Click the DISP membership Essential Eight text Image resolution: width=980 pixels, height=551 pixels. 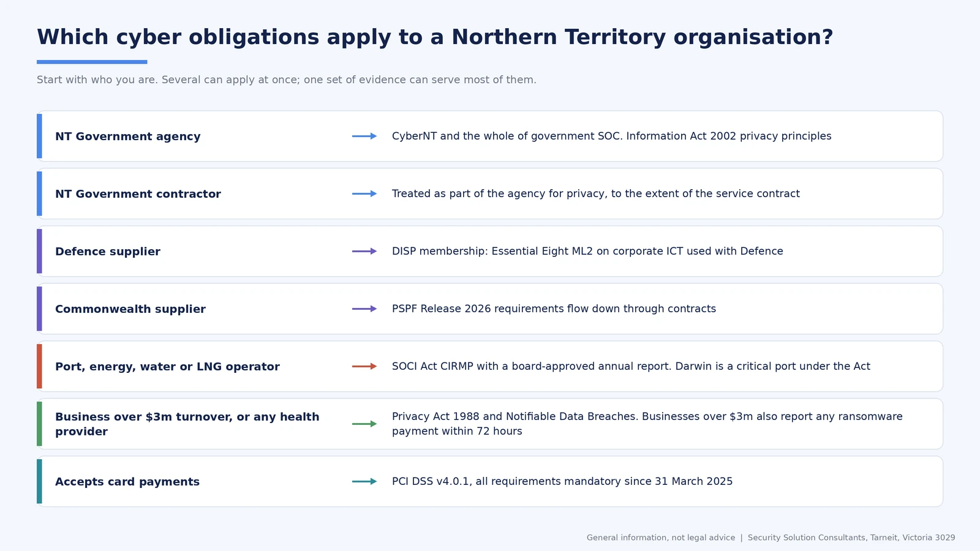pos(587,251)
